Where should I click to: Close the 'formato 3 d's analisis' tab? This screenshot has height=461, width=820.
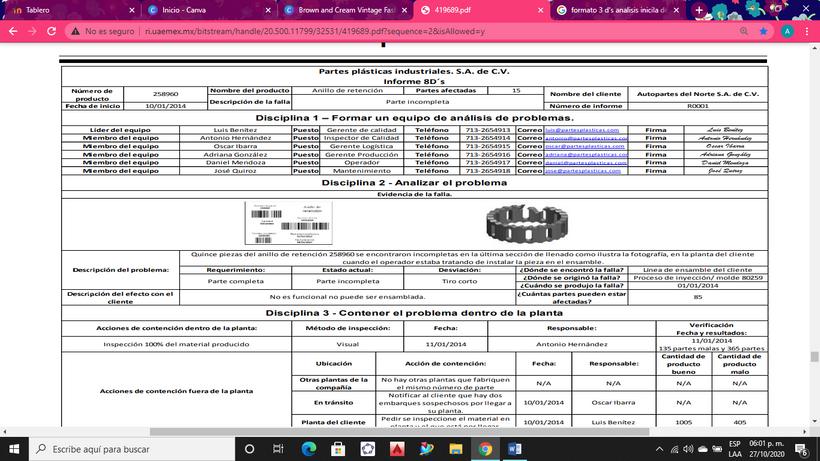[677, 10]
